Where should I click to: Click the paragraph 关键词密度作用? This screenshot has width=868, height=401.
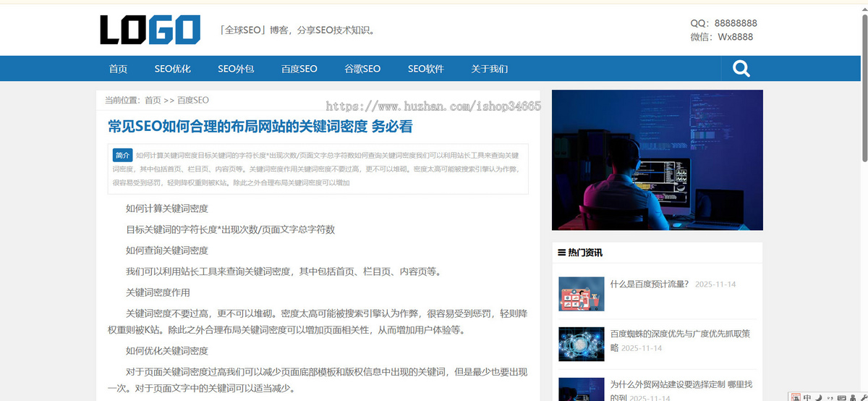(x=158, y=292)
